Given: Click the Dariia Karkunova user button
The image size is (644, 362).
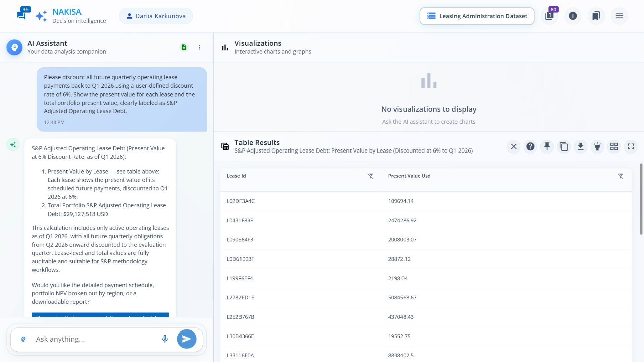Looking at the screenshot, I should point(156,16).
